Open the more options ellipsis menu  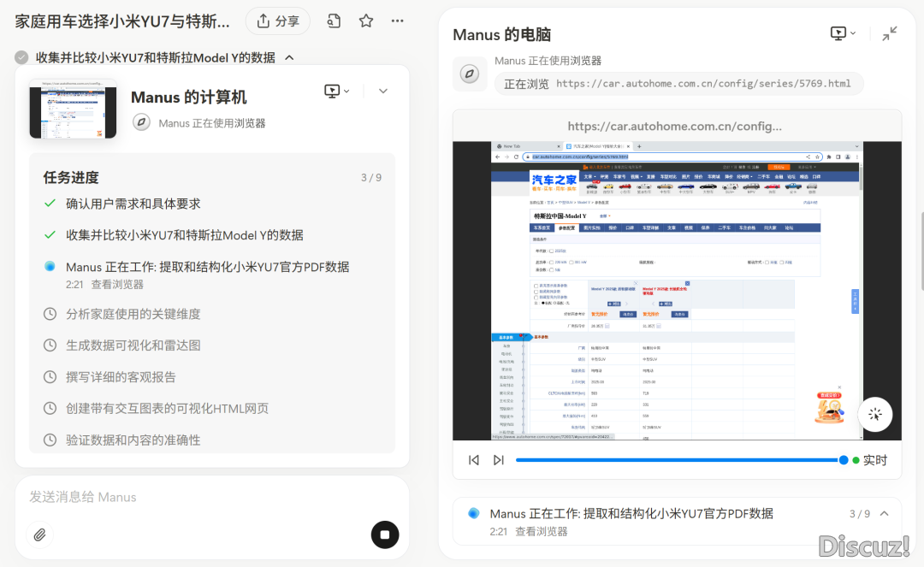click(398, 21)
